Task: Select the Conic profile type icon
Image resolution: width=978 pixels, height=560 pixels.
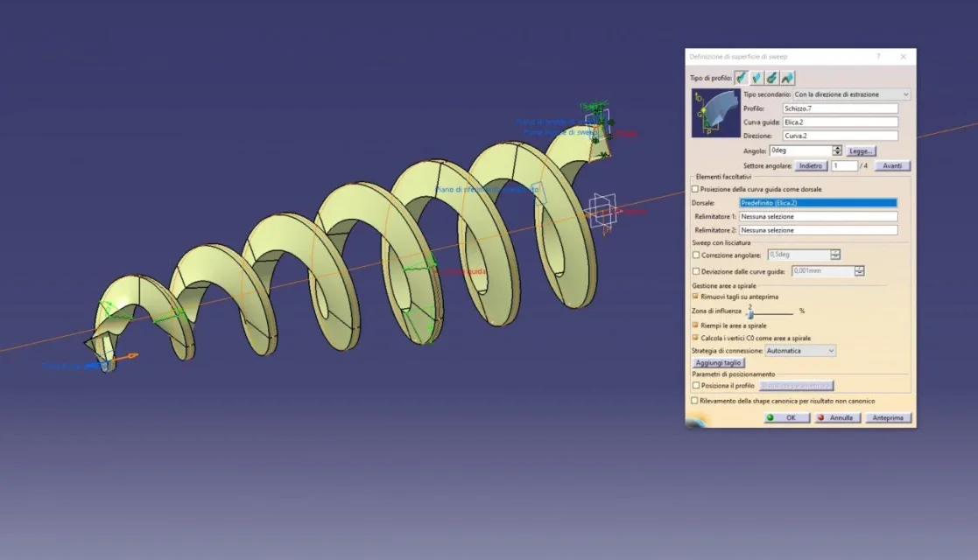Action: [787, 78]
